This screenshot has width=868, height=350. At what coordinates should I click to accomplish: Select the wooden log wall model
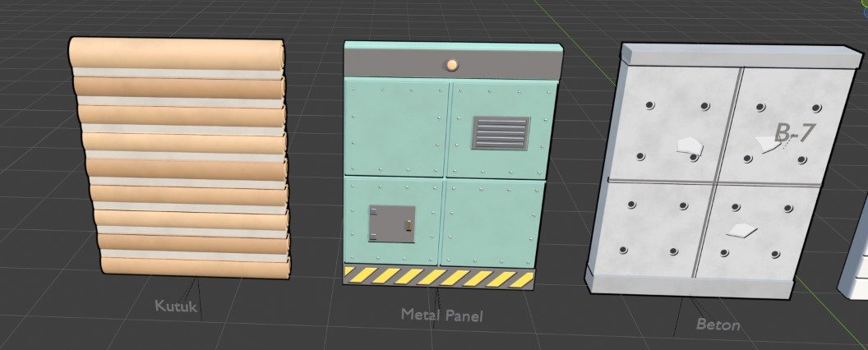[x=178, y=158]
